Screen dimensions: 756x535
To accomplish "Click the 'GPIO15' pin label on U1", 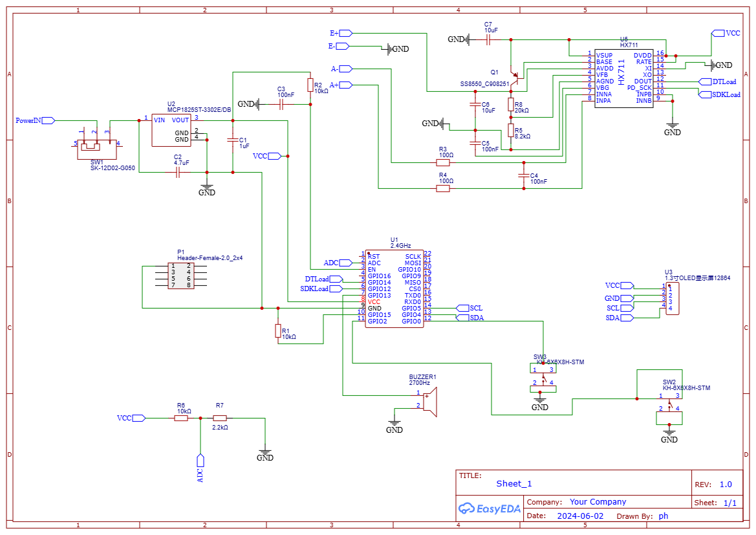I will (380, 315).
